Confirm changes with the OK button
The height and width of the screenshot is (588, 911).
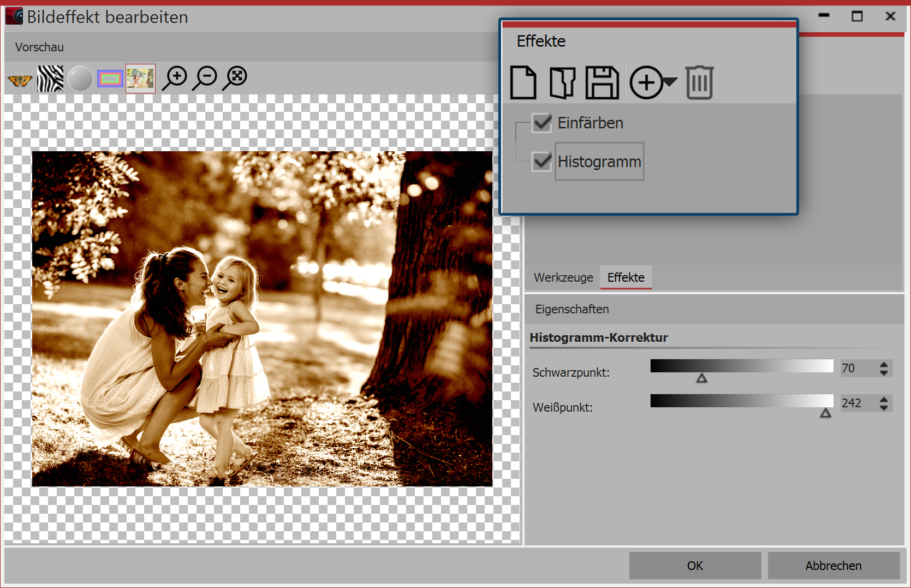click(695, 566)
